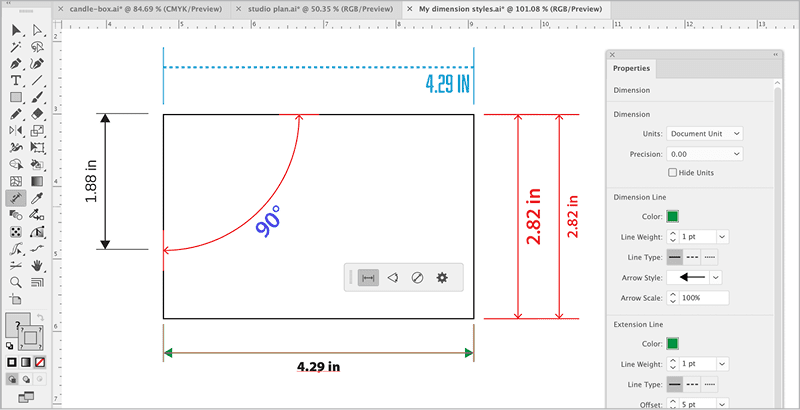Image resolution: width=800 pixels, height=410 pixels.
Task: Choose the radial dimension tool in floating bar
Action: tap(417, 278)
